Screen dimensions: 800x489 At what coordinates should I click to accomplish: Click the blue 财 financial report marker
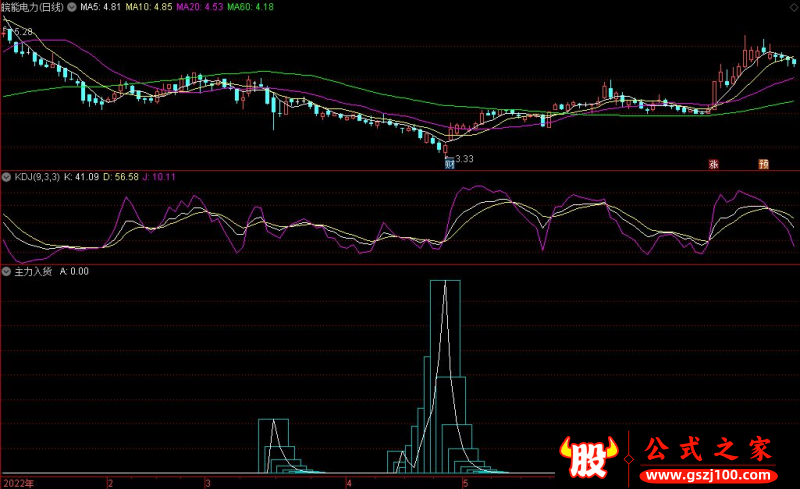[x=449, y=164]
